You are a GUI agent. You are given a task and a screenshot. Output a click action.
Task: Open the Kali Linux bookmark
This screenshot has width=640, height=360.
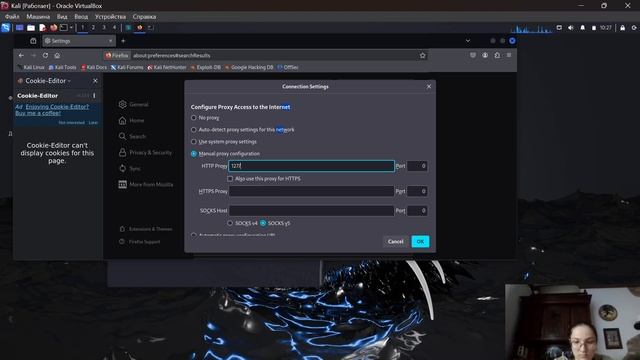click(31, 67)
